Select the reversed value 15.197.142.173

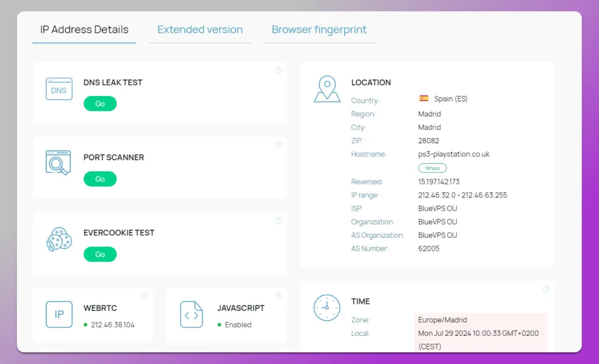coord(439,182)
